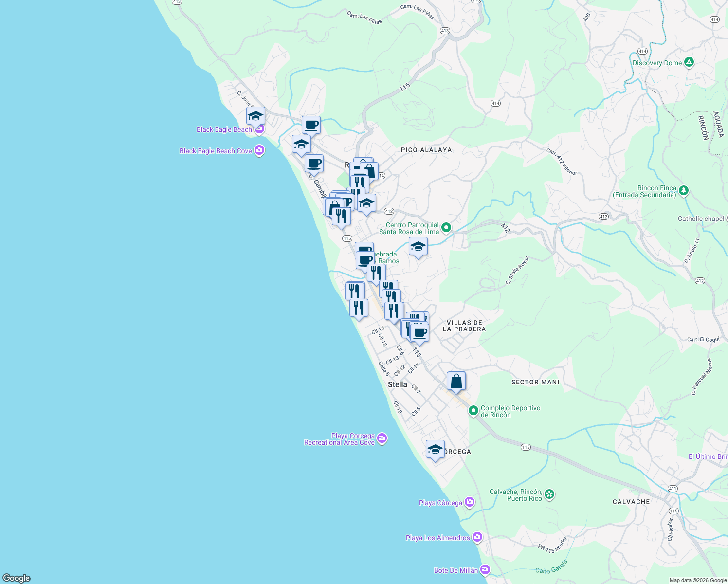
Task: Open the coffee cup marker near Villas de la Pradera
Action: (419, 333)
